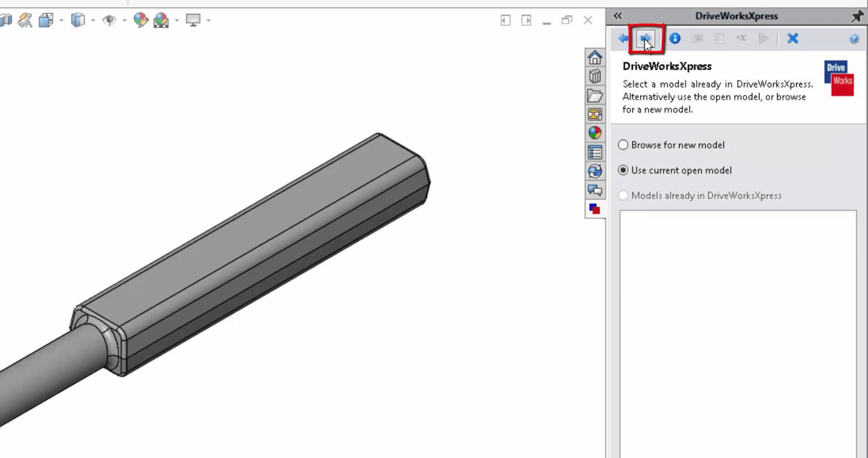Open File Explorer task pane folder icon
This screenshot has height=458, width=868.
coord(595,96)
